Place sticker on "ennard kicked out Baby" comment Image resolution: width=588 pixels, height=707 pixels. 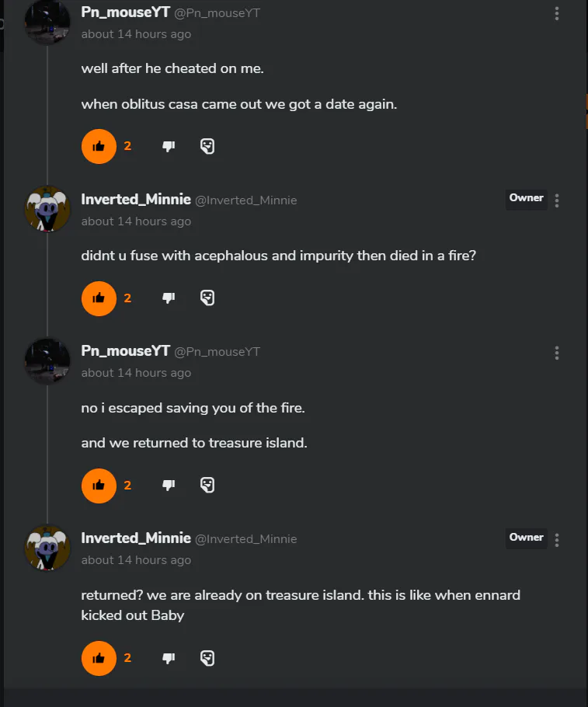point(207,658)
